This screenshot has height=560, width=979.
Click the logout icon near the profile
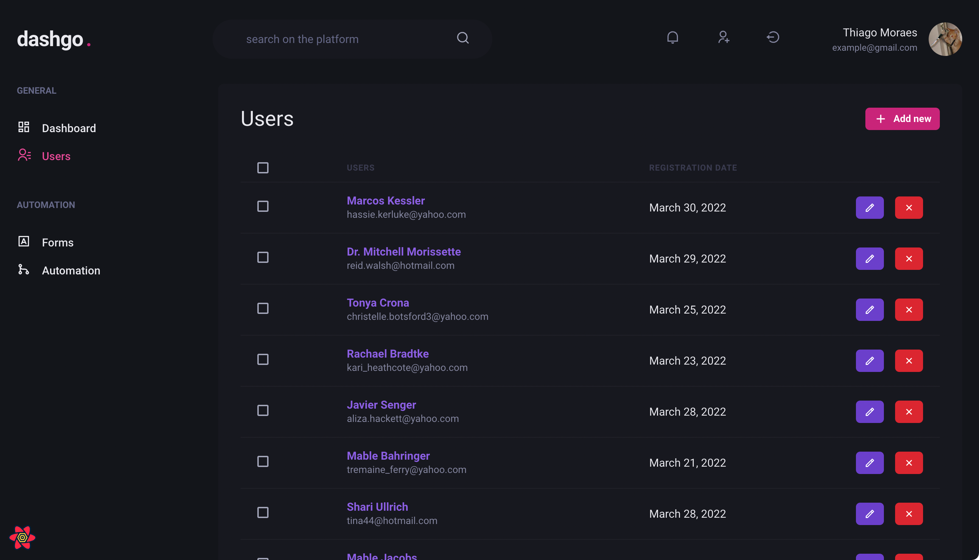[x=773, y=38]
